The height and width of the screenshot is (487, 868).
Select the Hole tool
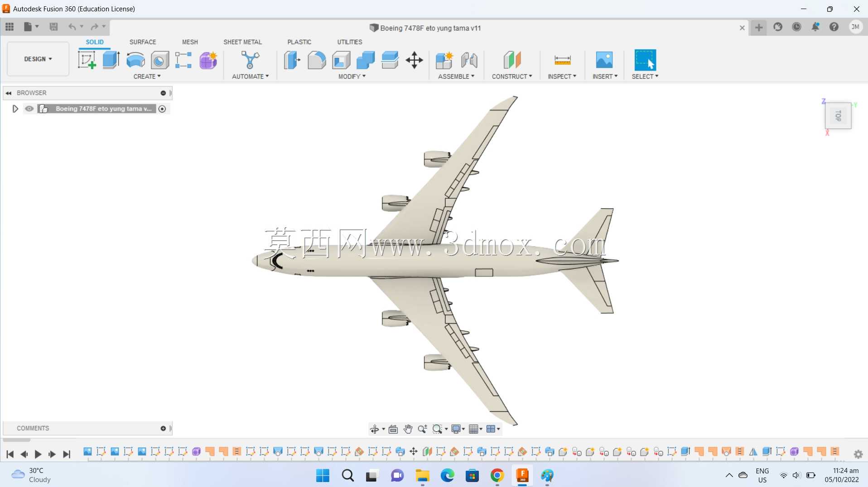click(159, 60)
